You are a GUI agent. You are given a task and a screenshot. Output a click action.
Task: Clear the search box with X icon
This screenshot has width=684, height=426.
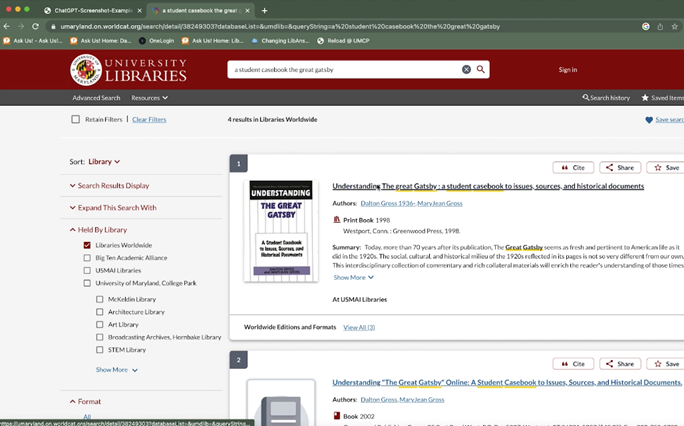click(x=466, y=70)
